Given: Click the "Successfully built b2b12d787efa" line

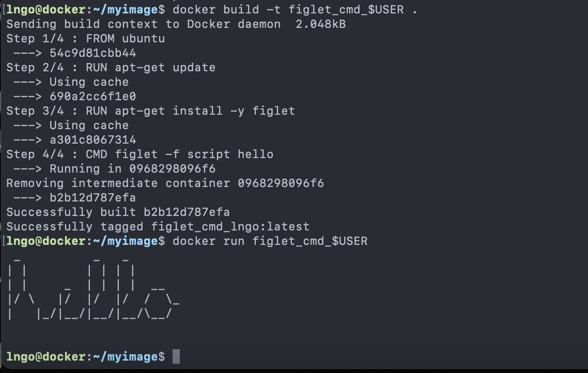Looking at the screenshot, I should 118,212.
